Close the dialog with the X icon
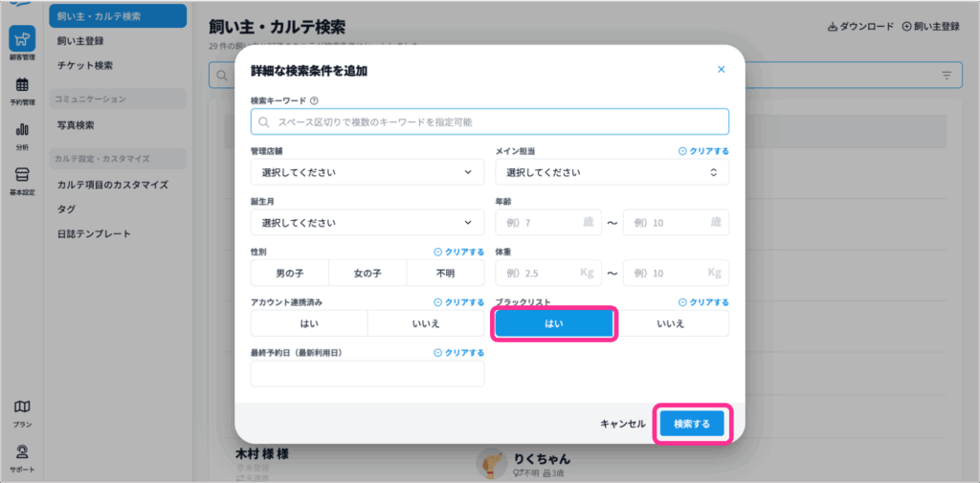980x483 pixels. [721, 70]
